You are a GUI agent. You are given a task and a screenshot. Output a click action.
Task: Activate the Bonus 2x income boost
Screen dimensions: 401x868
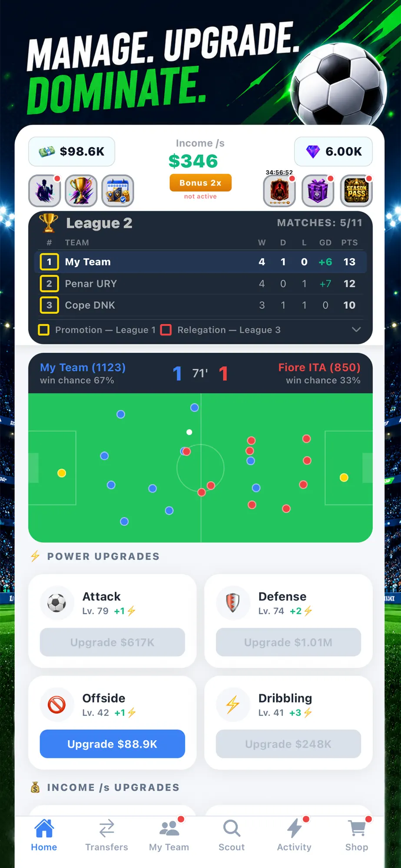(200, 183)
